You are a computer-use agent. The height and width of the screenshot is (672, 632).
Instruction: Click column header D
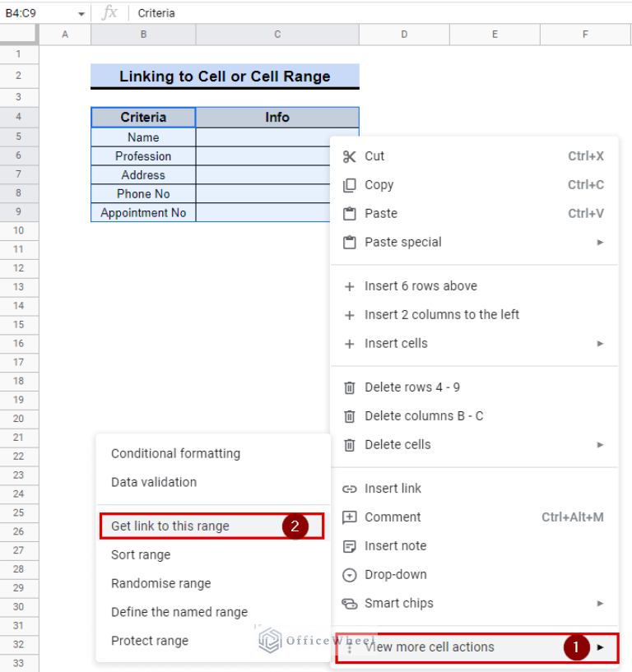tap(403, 34)
